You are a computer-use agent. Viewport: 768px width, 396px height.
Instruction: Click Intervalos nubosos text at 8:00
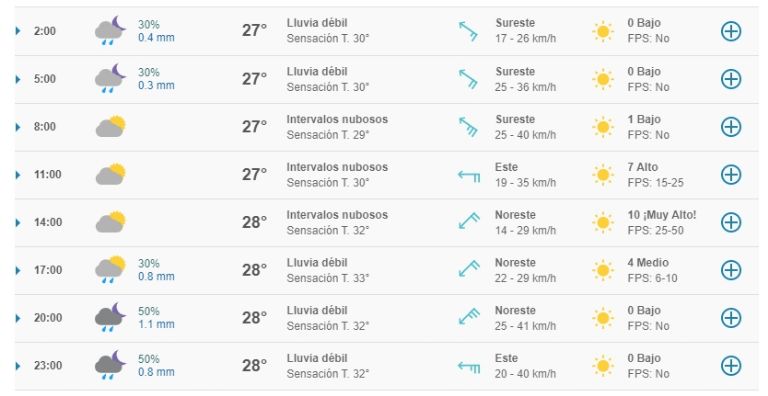(337, 119)
